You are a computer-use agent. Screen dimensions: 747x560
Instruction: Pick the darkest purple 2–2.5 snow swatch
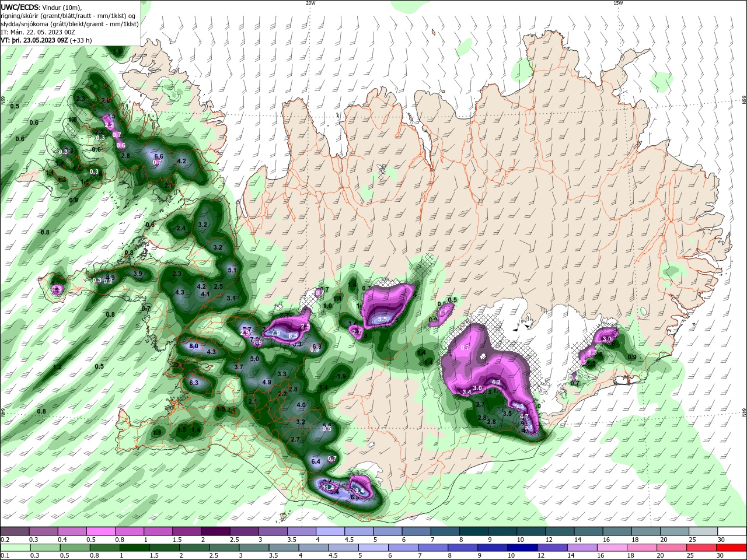pyautogui.click(x=215, y=531)
